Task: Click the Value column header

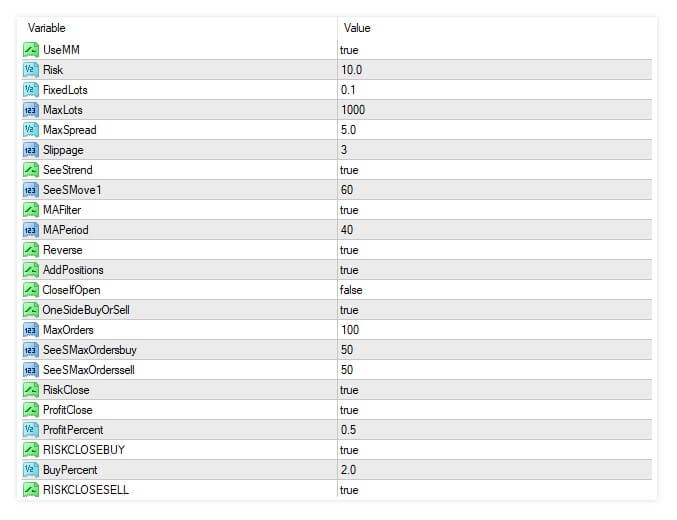Action: [357, 28]
